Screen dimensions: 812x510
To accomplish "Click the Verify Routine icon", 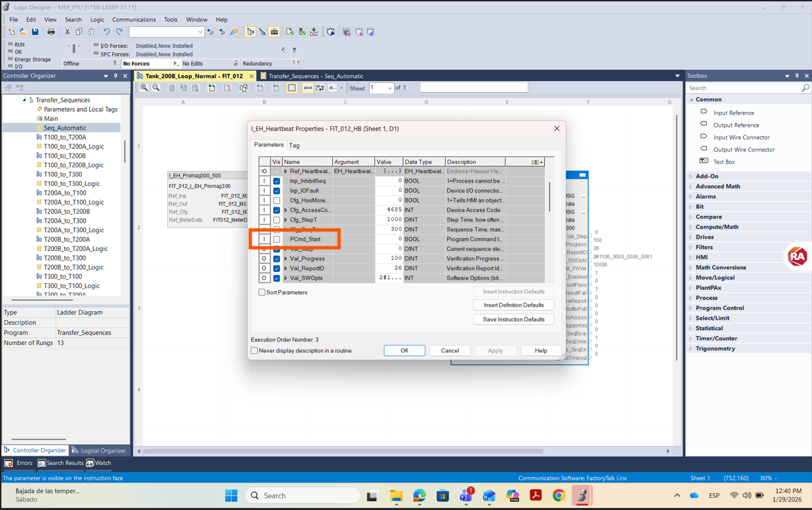I will pyautogui.click(x=290, y=32).
